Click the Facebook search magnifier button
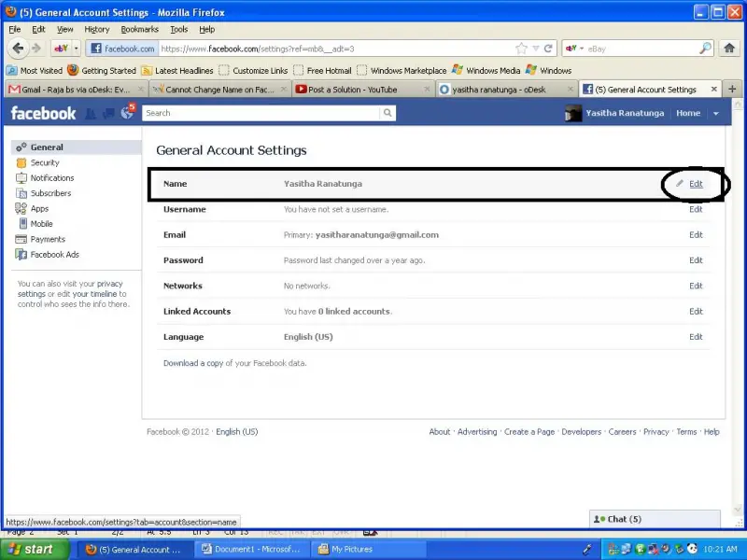 pyautogui.click(x=388, y=113)
